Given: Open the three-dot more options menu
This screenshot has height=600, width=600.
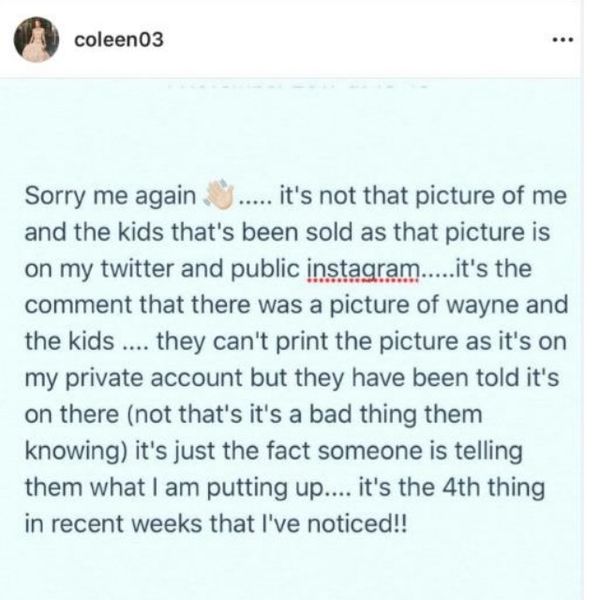Looking at the screenshot, I should (x=562, y=41).
